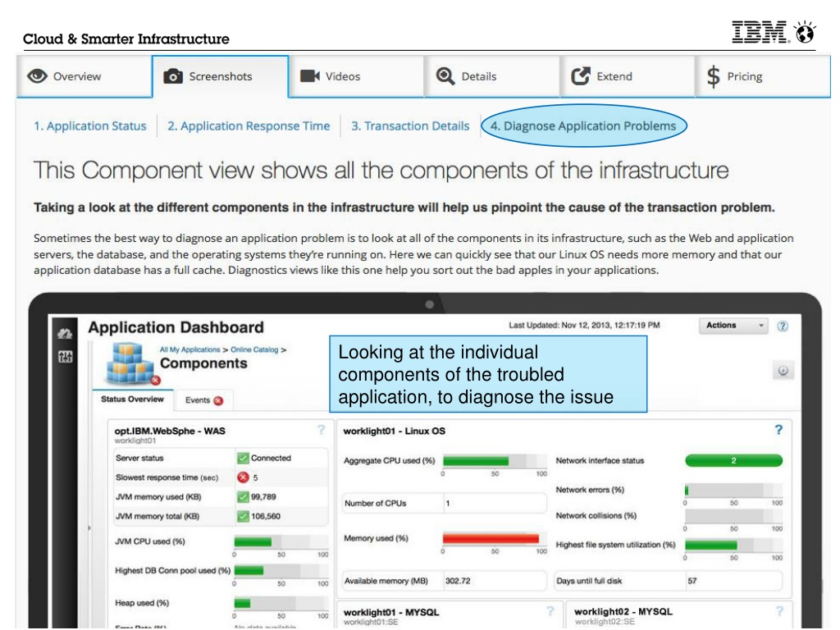Click the Days until full disk value 57
This screenshot has height=630, width=840.
point(692,582)
